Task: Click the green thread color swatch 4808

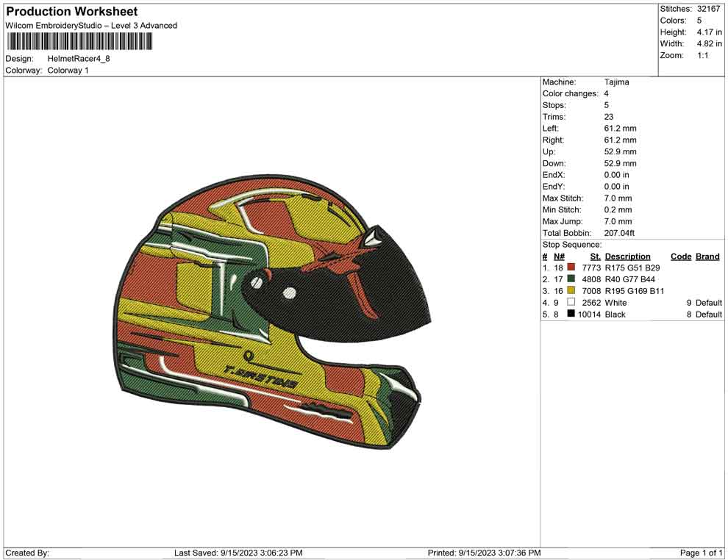Action: [x=571, y=279]
